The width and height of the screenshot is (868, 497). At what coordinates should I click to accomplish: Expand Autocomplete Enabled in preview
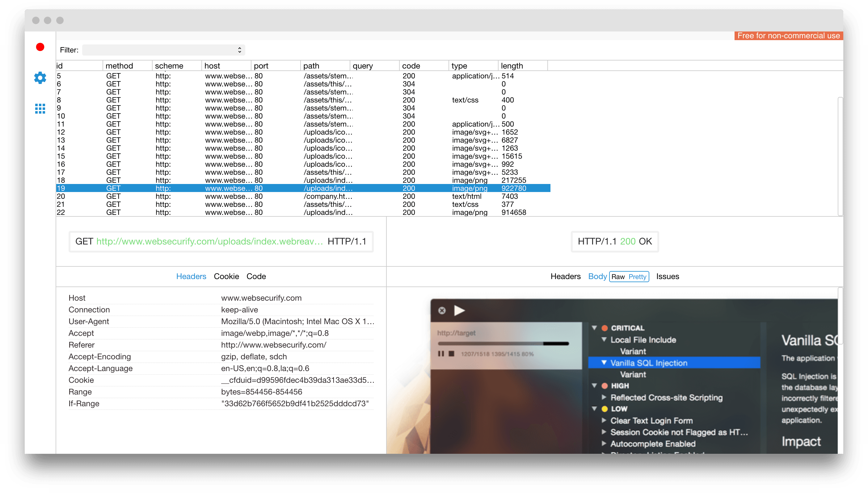[x=604, y=444]
